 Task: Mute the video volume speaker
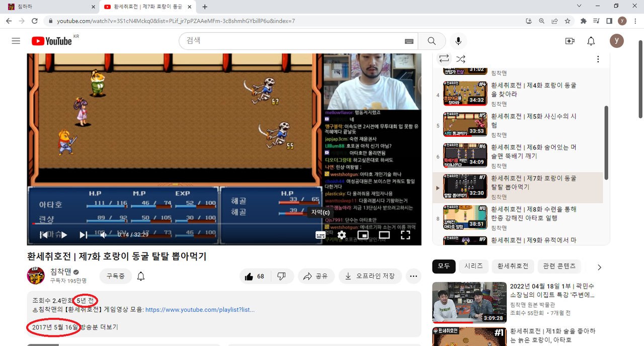[x=103, y=235]
